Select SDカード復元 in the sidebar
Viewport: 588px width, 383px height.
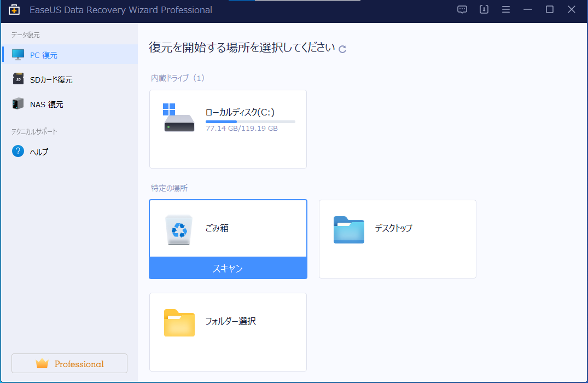pos(70,79)
